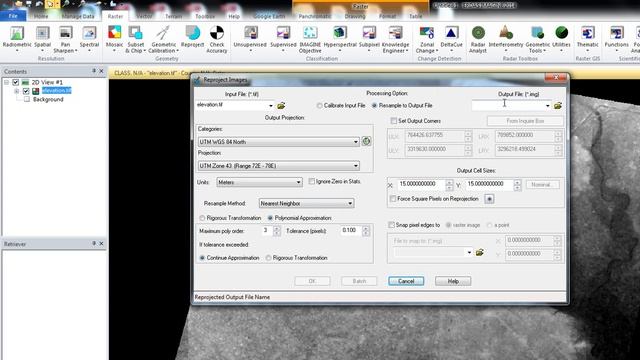Screen dimensions: 640x360
Task: Enable Set Output Corners checkbox
Action: 393,121
